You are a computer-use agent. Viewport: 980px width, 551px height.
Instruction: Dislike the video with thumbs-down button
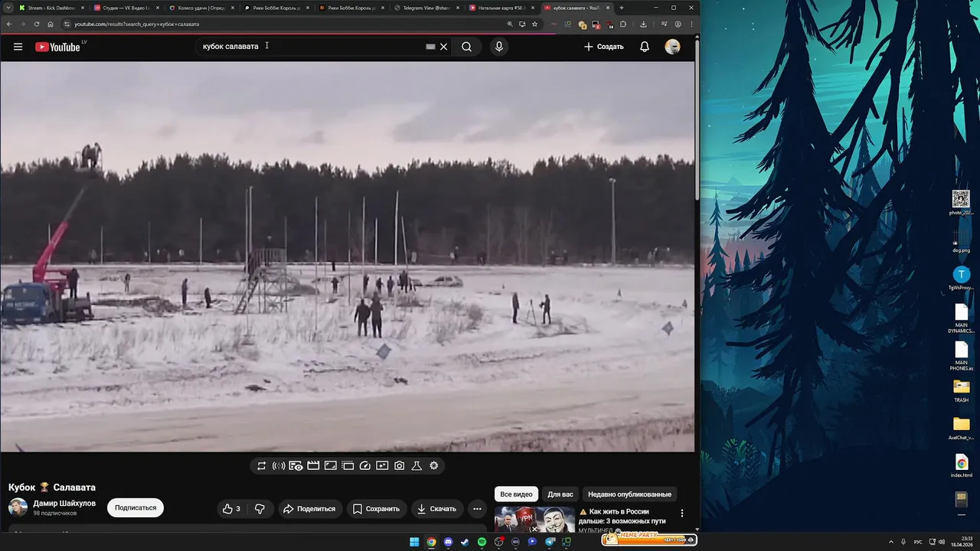click(x=260, y=508)
